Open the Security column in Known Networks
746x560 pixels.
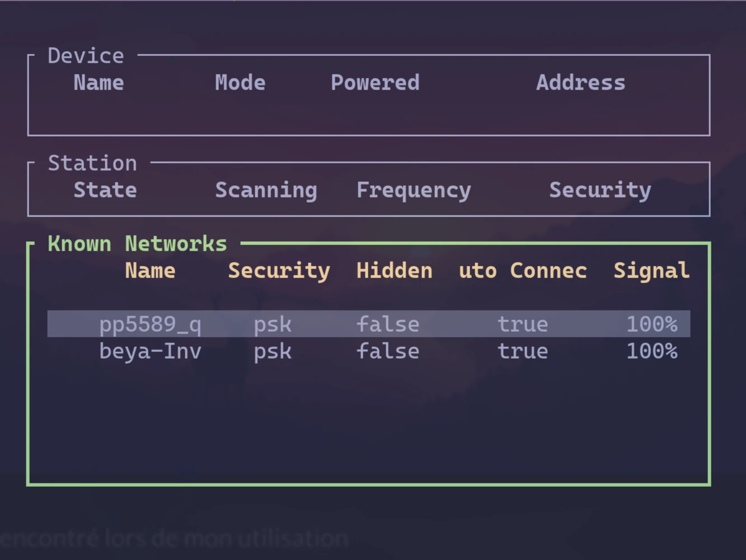(x=279, y=270)
